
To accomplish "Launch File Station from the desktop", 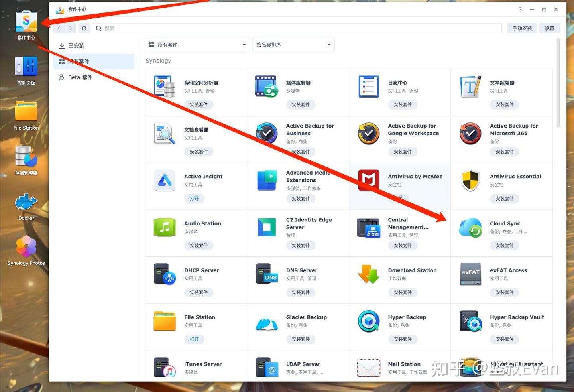I will 26,111.
